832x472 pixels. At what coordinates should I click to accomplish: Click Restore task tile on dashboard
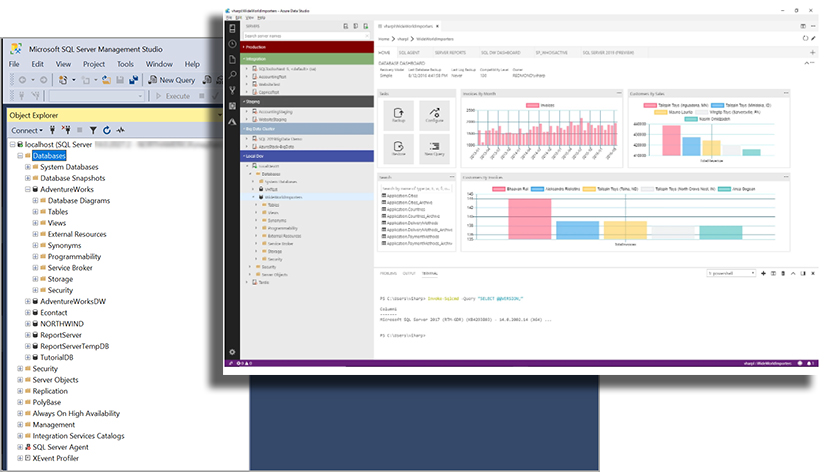[398, 148]
